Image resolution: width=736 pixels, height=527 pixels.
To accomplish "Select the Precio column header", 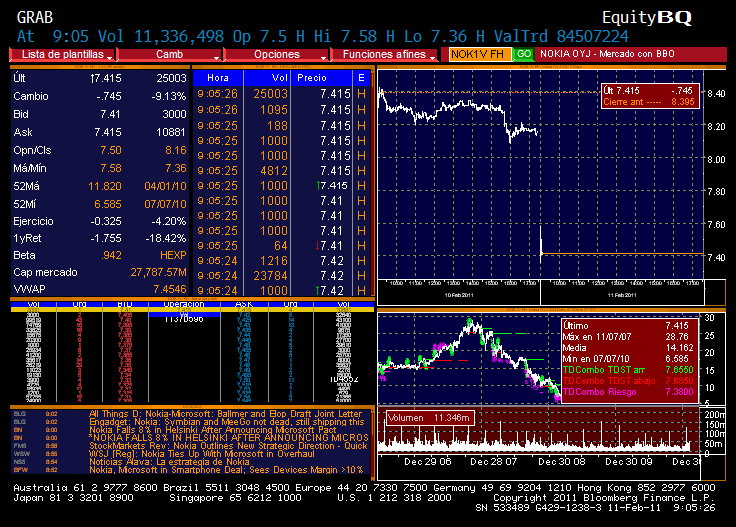I will 321,78.
